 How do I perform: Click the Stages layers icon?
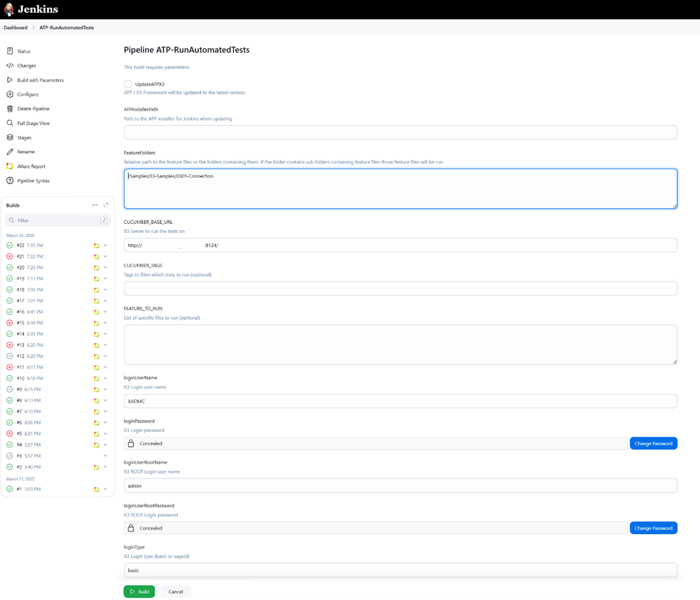10,137
